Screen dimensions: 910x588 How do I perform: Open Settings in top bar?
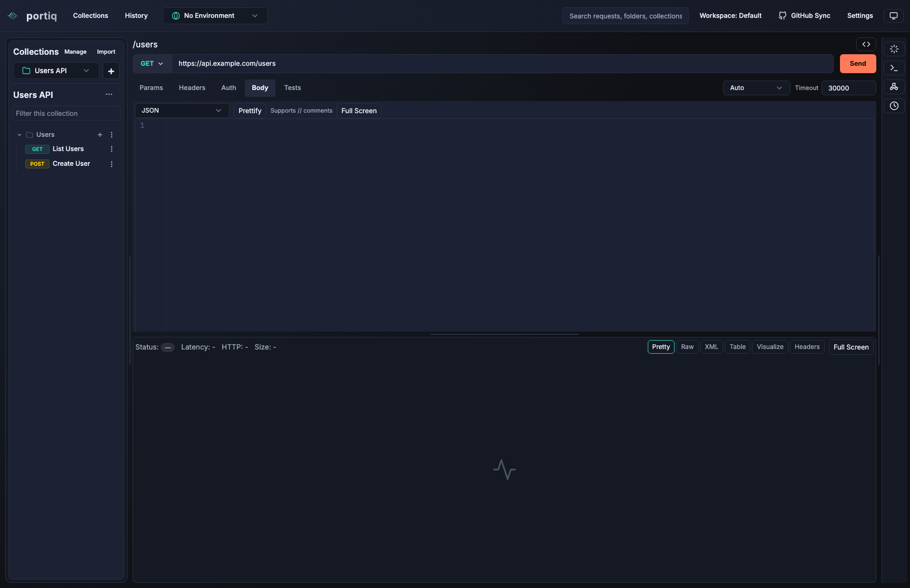point(860,16)
